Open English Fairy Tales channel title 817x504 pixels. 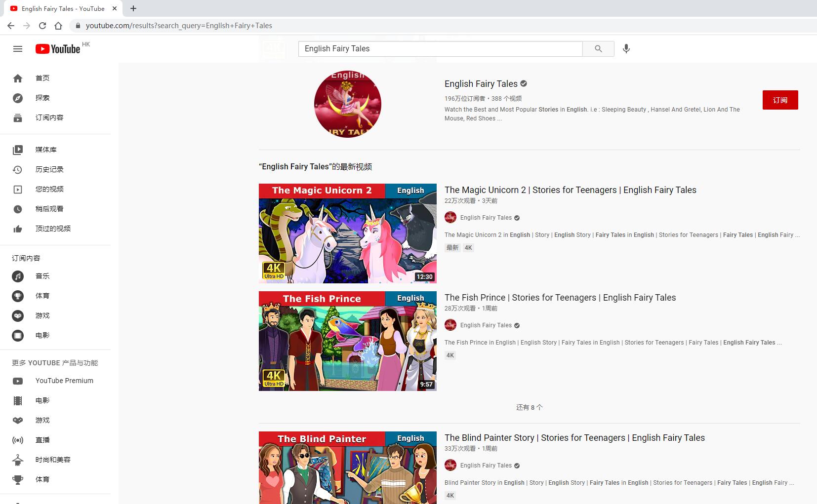(x=481, y=84)
